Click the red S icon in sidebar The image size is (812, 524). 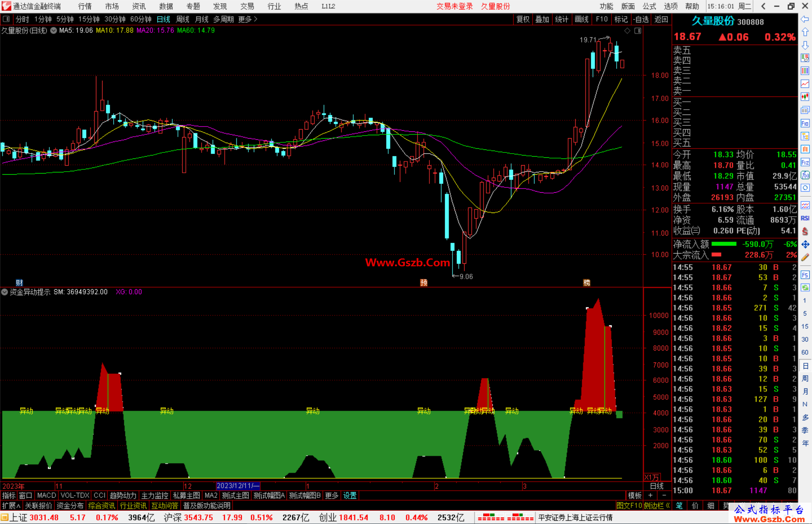point(805,231)
